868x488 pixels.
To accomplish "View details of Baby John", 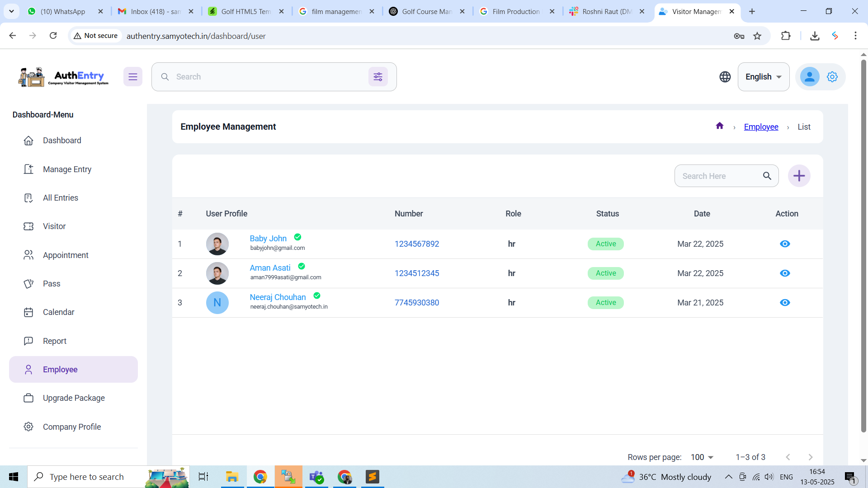I will 785,244.
